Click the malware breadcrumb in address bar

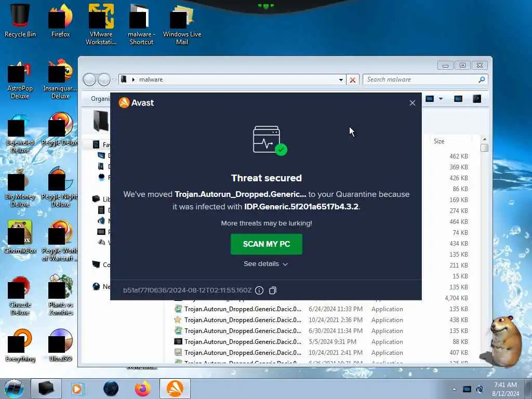click(x=151, y=79)
